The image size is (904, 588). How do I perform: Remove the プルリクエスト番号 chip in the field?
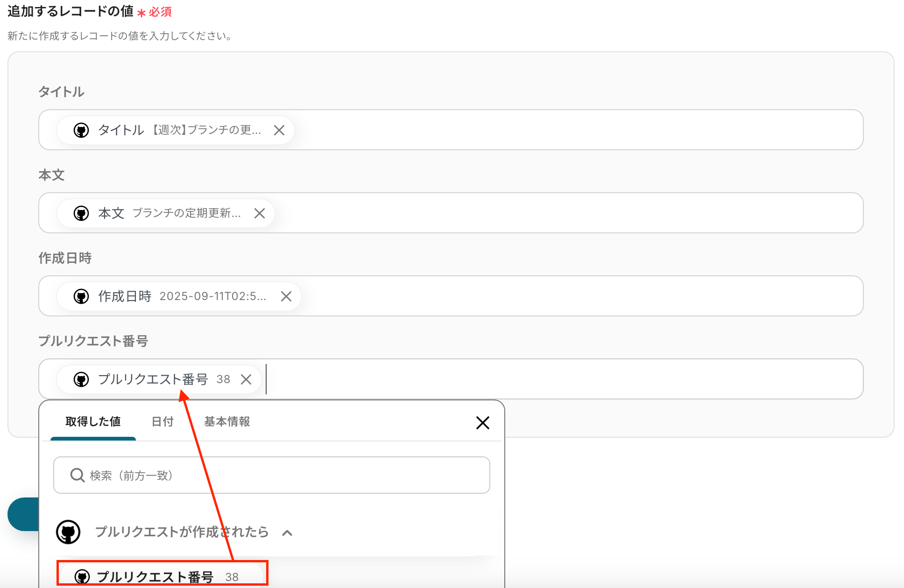click(246, 379)
